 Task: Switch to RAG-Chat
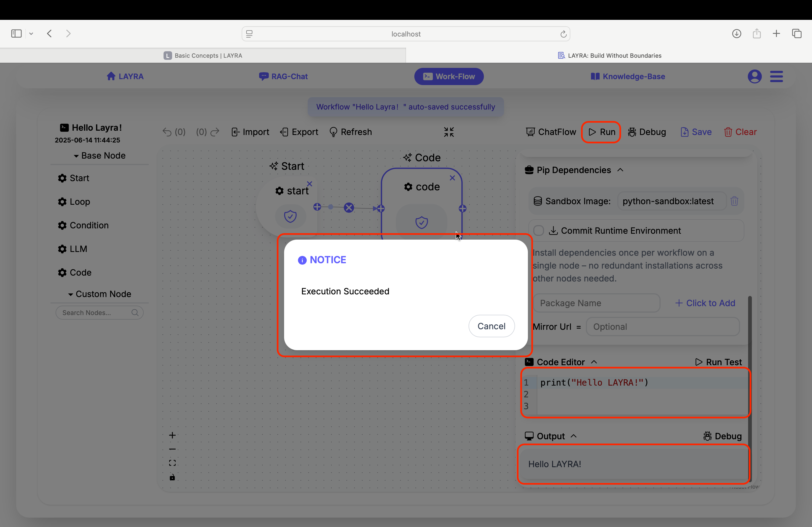pyautogui.click(x=283, y=76)
